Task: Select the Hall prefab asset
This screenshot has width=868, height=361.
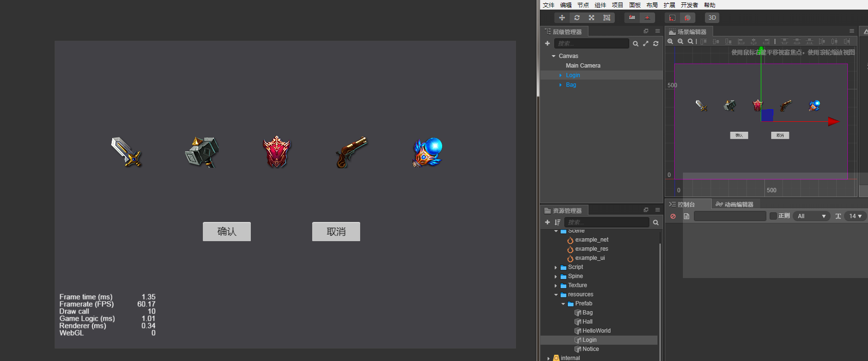Action: [587, 322]
